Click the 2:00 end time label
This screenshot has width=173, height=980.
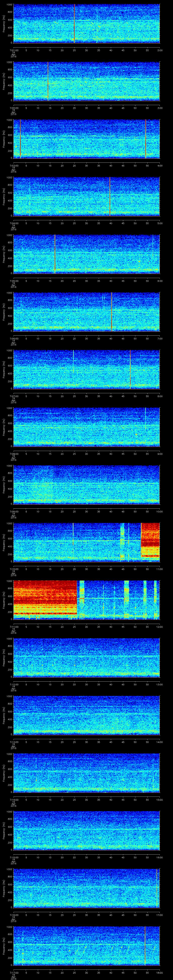click(x=160, y=50)
